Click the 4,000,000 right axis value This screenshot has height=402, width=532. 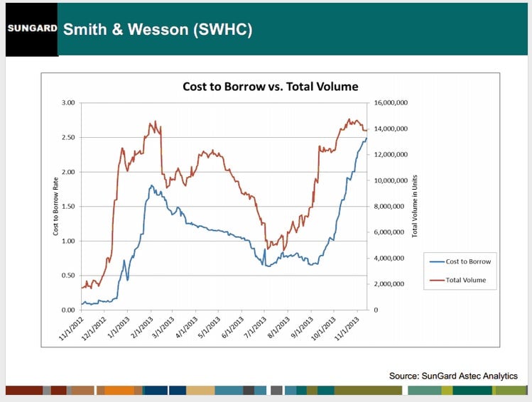[389, 258]
